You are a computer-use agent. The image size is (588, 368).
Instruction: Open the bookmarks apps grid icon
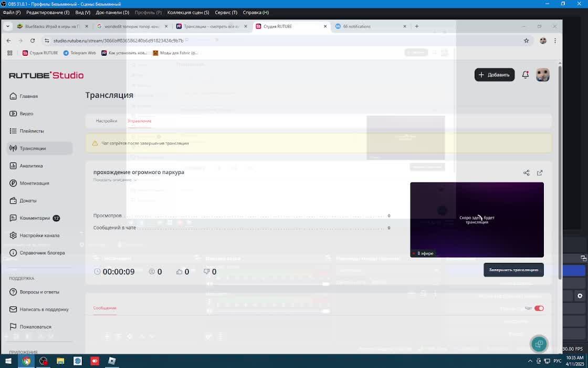click(10, 53)
